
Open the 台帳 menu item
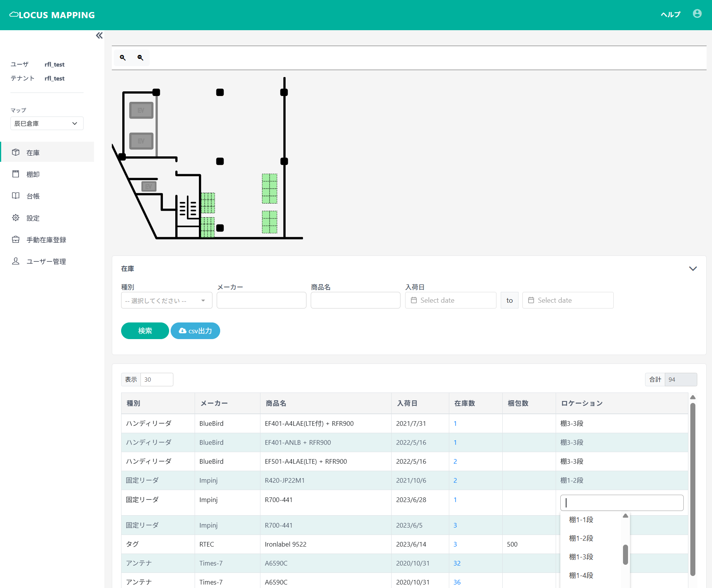pos(47,195)
